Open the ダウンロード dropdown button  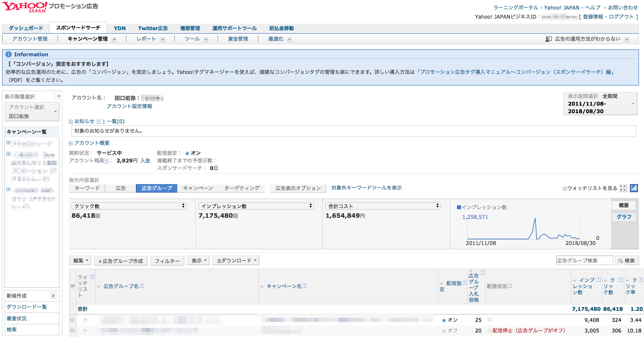(236, 261)
